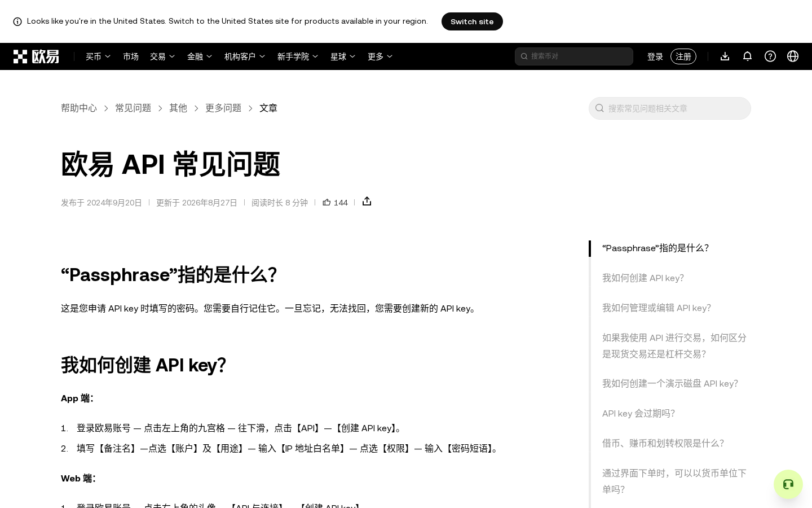Click the 阅读时长 8 分钟 text
This screenshot has height=508, width=812.
point(280,203)
